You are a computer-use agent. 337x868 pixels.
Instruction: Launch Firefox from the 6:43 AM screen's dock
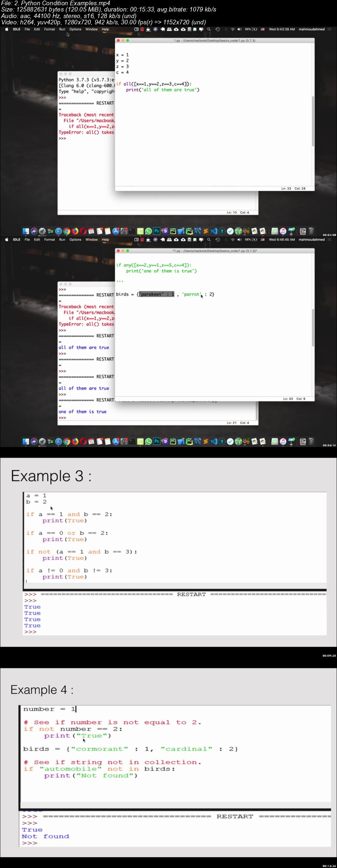(x=75, y=231)
